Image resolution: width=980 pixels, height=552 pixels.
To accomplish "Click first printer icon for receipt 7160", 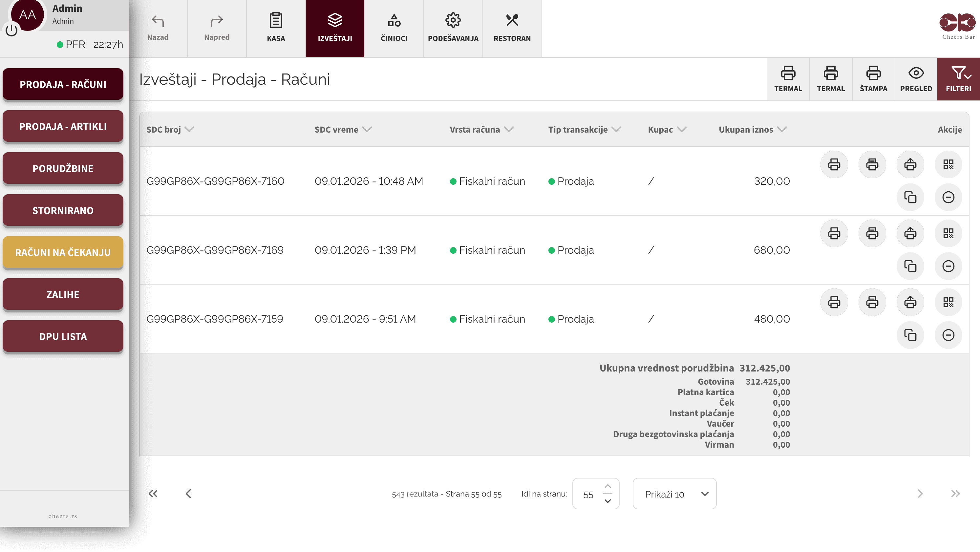I will tap(834, 164).
